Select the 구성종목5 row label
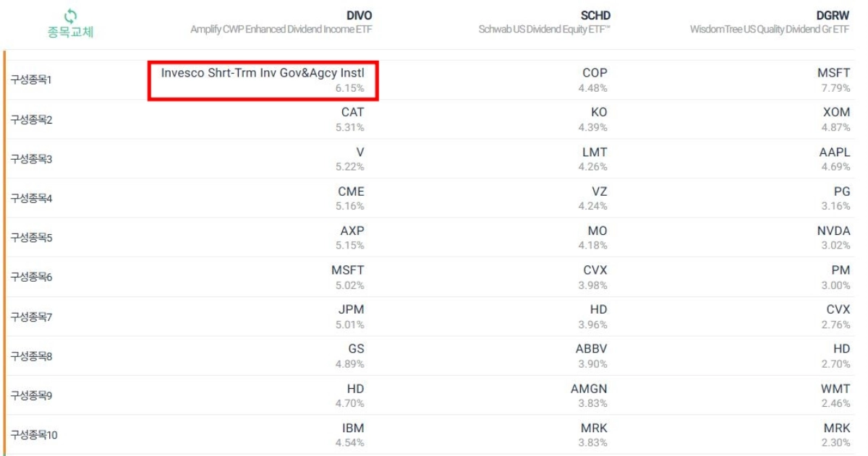Image resolution: width=868 pixels, height=456 pixels. [x=31, y=238]
